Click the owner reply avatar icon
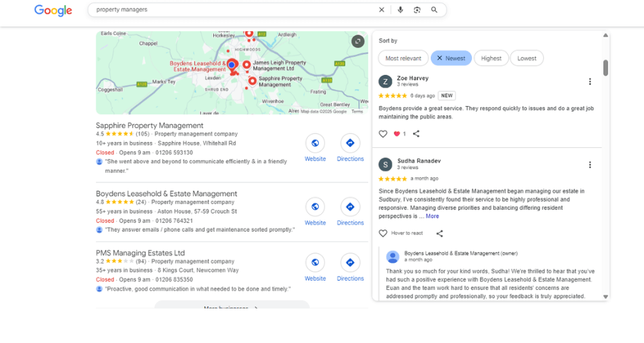This screenshot has height=343, width=644. click(x=392, y=257)
